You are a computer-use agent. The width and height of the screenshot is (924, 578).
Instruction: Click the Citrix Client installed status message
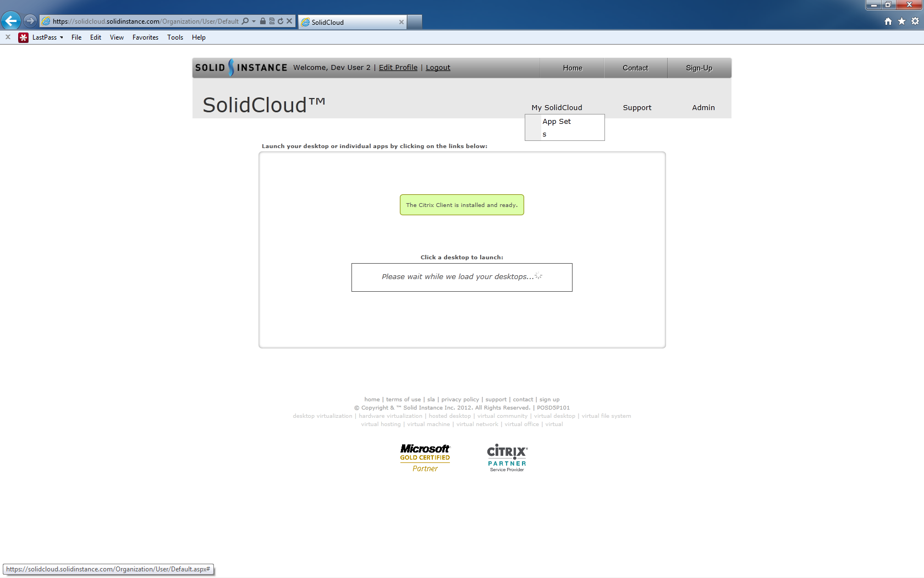click(x=462, y=205)
